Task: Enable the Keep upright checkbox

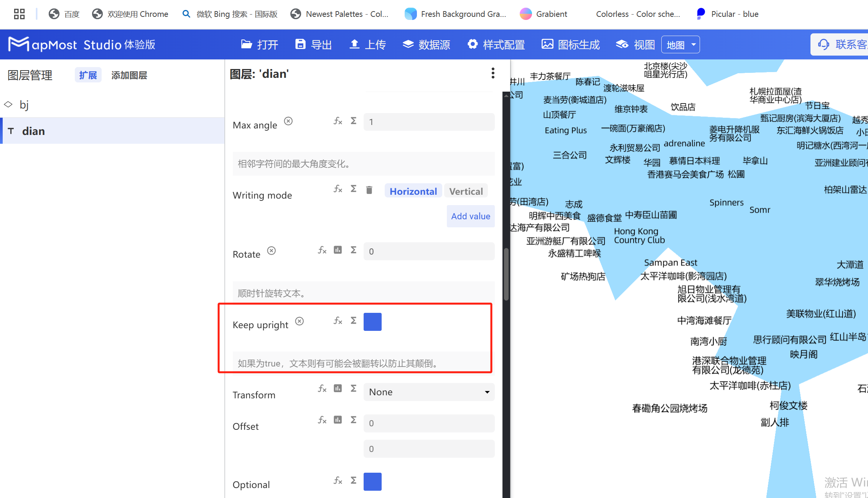Action: (x=372, y=322)
